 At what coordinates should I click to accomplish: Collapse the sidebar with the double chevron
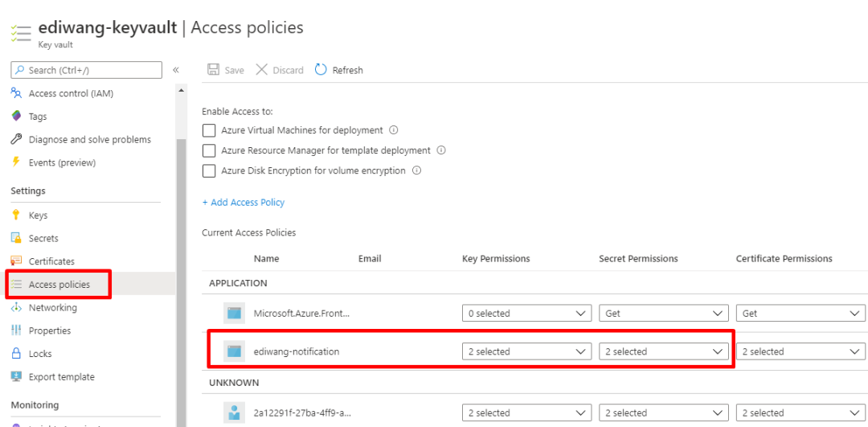[176, 70]
